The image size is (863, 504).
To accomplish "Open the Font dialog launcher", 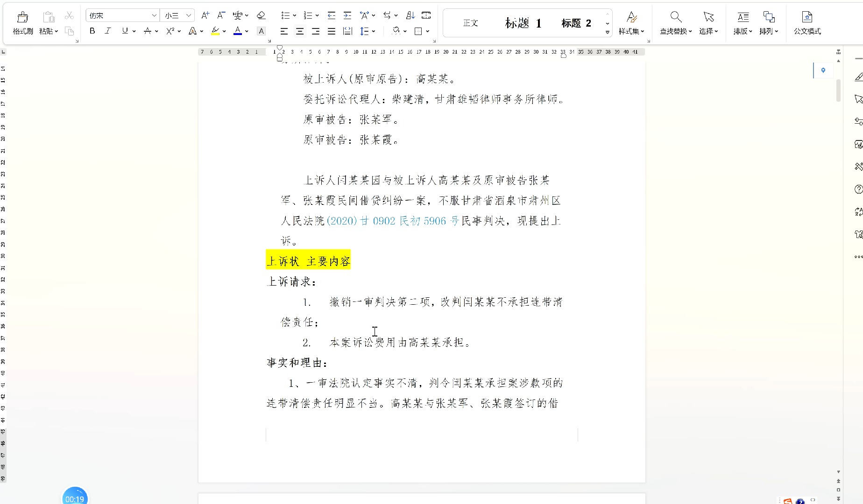I will 269,41.
